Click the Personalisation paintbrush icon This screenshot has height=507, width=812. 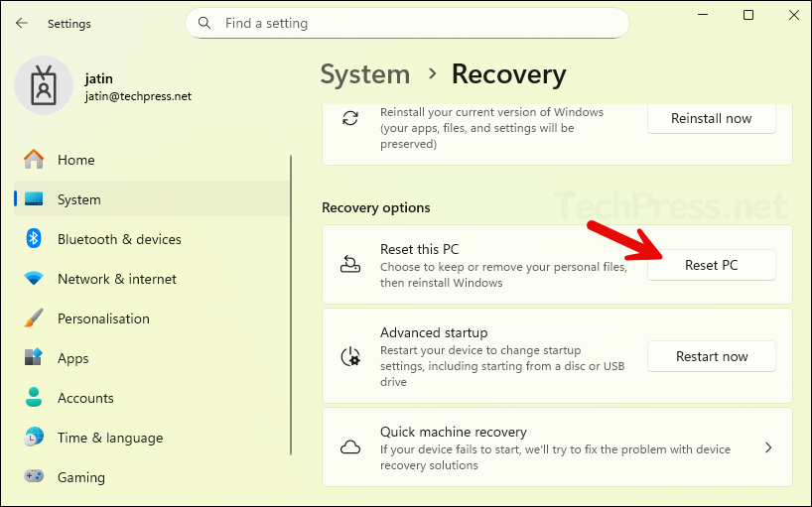(x=34, y=318)
